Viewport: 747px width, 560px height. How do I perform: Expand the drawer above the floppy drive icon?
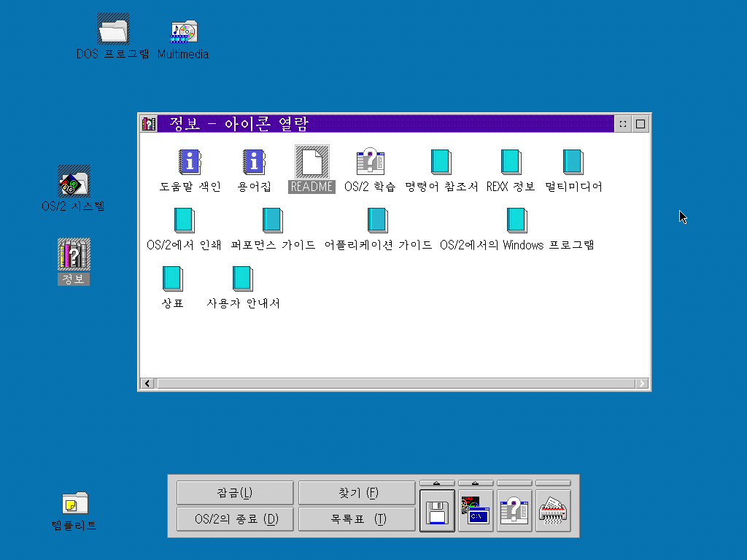tap(438, 483)
